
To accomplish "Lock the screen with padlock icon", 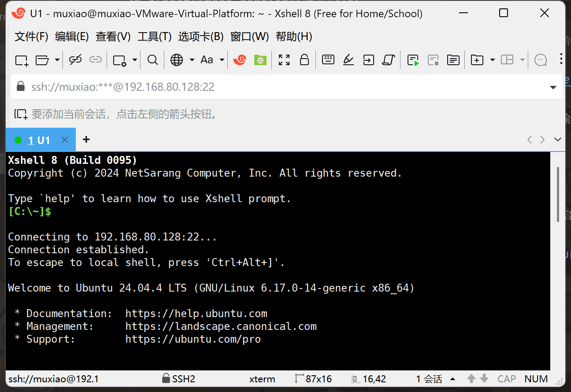I will coord(304,60).
